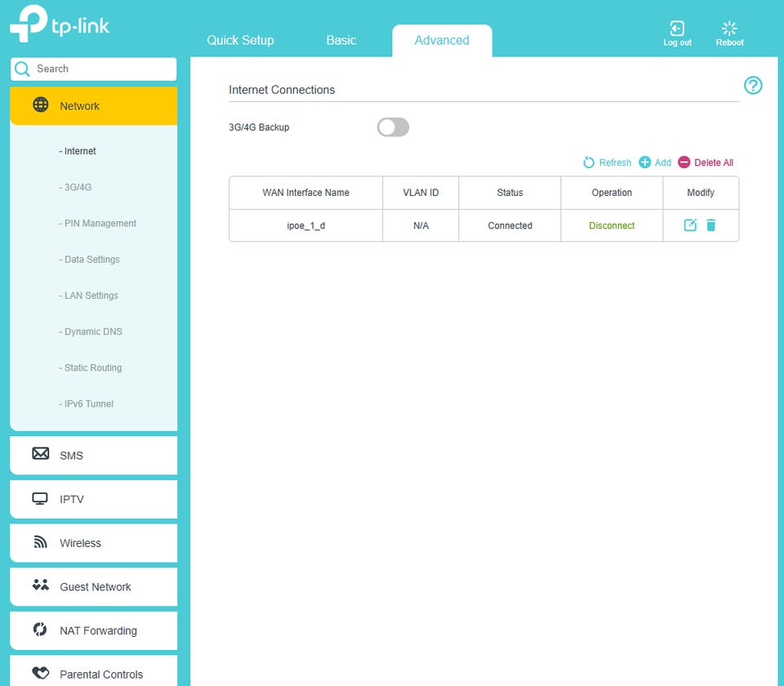Open the IPv6 Tunnel submenu item
The width and height of the screenshot is (784, 686).
point(86,403)
